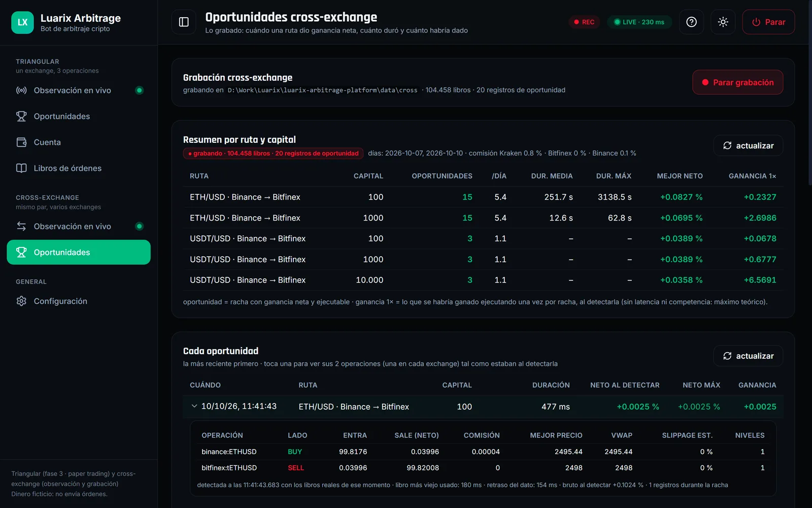Click the LIVE 230 ms status badge
The image size is (812, 508).
tap(639, 22)
